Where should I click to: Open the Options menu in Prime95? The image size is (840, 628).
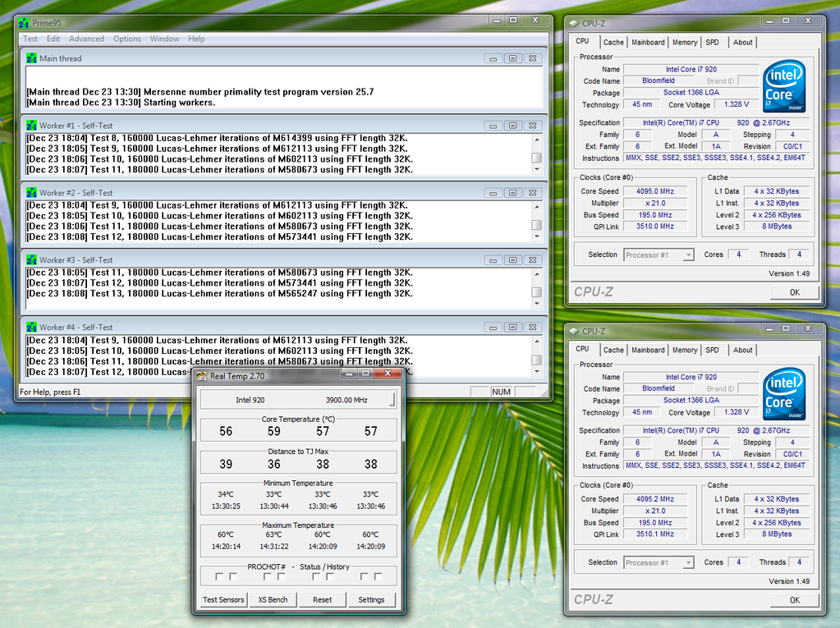(x=127, y=39)
